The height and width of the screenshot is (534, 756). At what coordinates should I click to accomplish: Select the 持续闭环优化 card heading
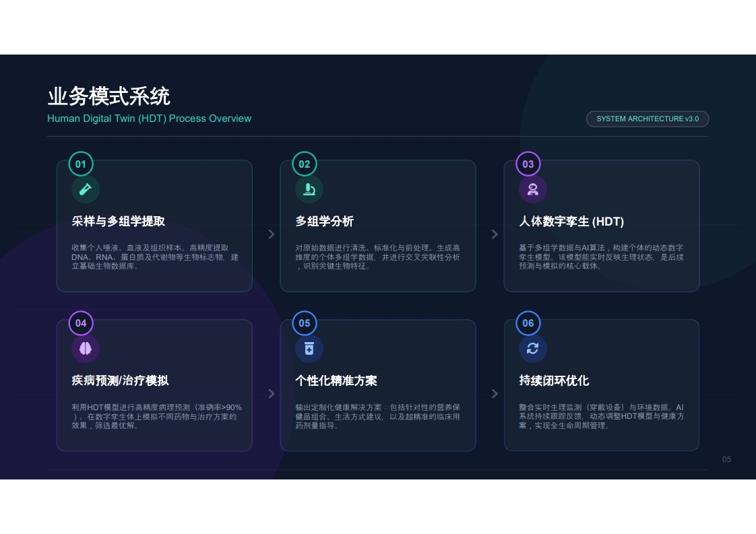554,380
